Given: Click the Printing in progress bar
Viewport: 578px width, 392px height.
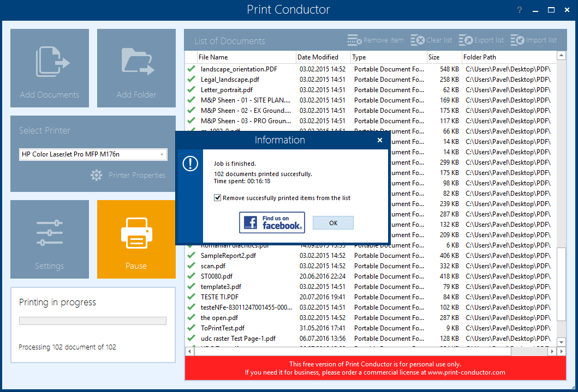Looking at the screenshot, I should [93, 321].
